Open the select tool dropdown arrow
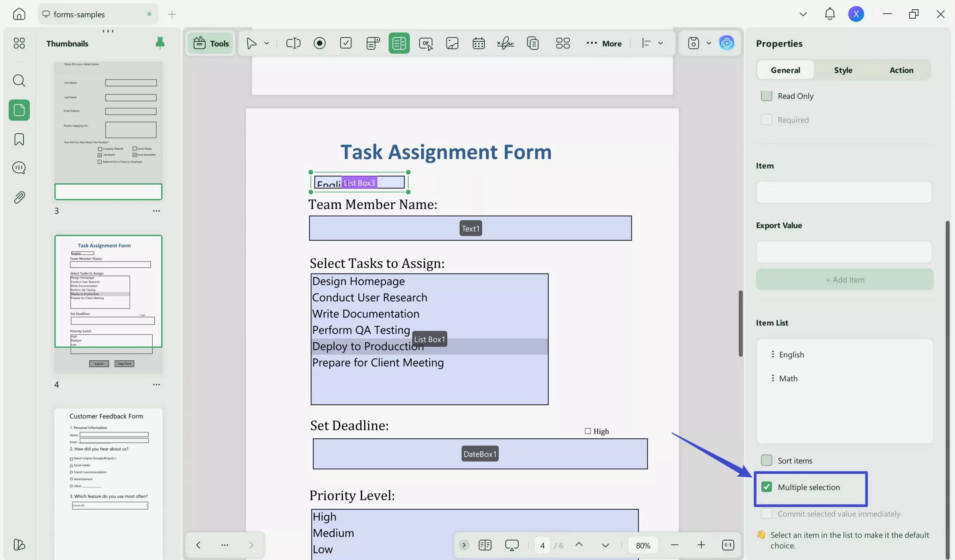Screen dimensions: 955x560 266,43
